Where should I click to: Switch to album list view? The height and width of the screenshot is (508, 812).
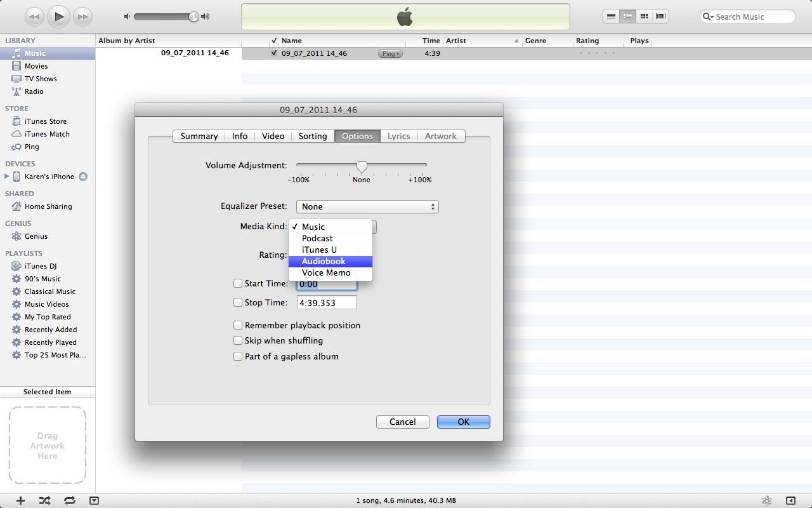[627, 17]
